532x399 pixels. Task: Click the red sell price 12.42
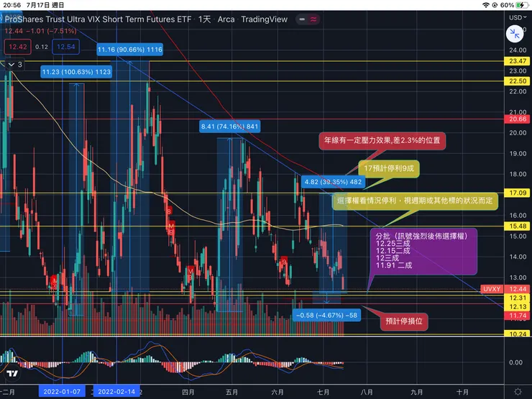[18, 47]
